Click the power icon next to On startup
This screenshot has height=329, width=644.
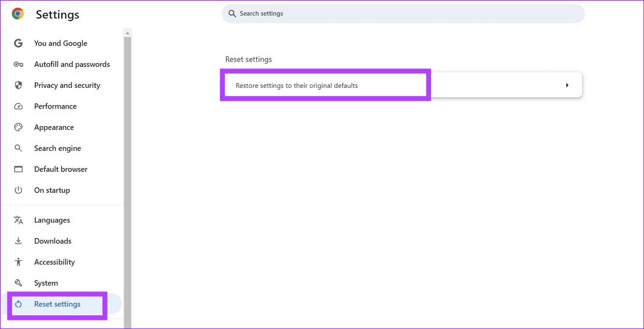[18, 190]
